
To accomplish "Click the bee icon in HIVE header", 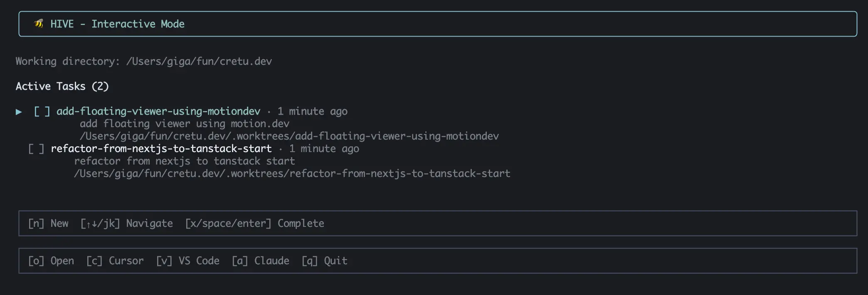I will coord(39,24).
